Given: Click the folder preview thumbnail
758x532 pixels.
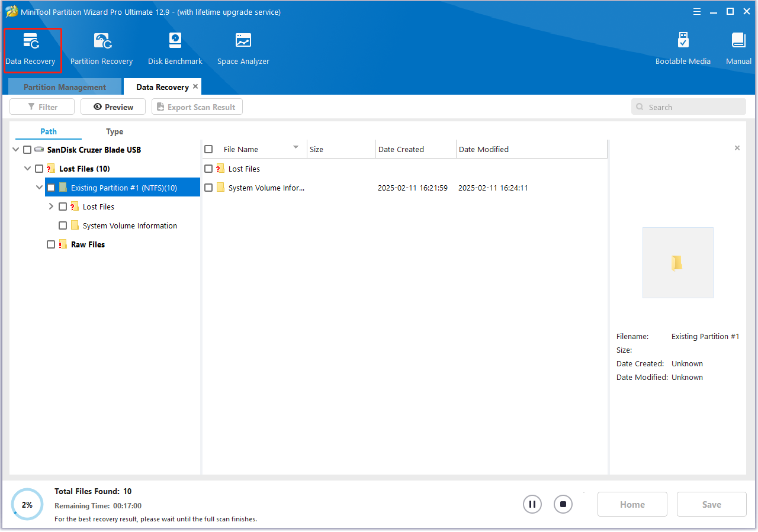Looking at the screenshot, I should [678, 263].
